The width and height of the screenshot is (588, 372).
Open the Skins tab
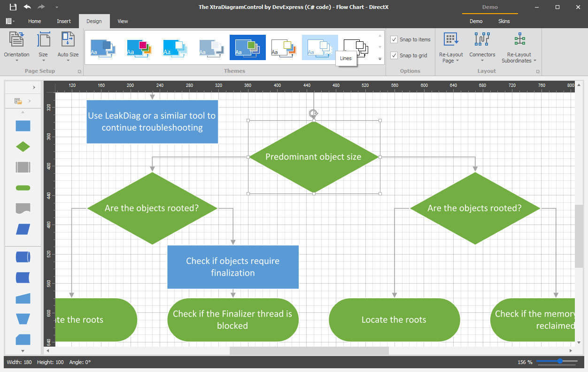(504, 21)
